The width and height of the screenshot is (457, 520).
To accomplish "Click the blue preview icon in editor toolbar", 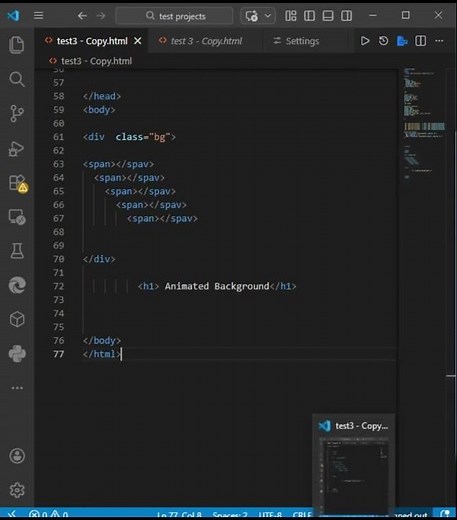I will [402, 41].
